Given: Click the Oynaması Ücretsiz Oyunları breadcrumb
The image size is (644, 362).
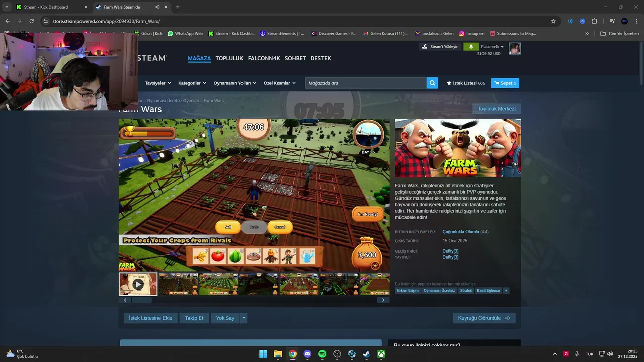Looking at the screenshot, I should 173,101.
